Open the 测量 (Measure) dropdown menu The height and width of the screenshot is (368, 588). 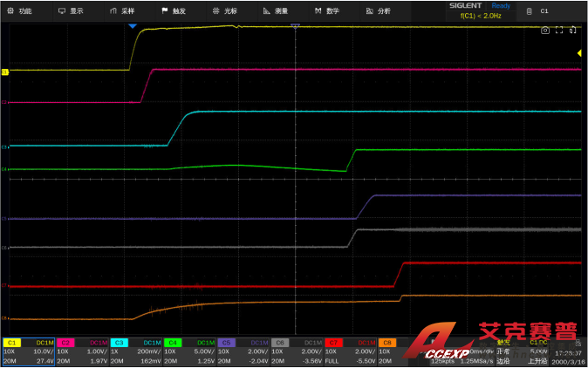click(277, 11)
